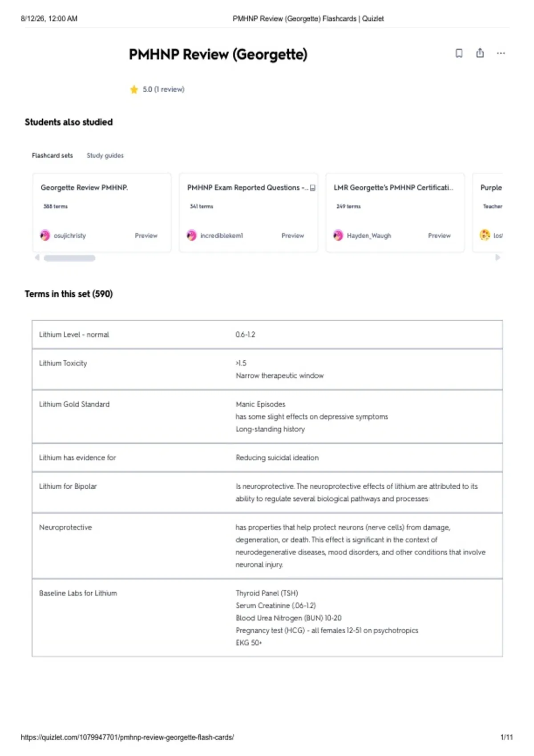534x756 pixels.
Task: Click the emoji avatar on Purple card
Action: tap(485, 235)
